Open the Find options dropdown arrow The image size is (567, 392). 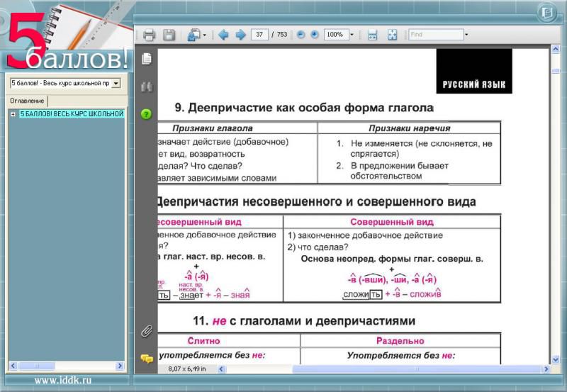point(466,35)
